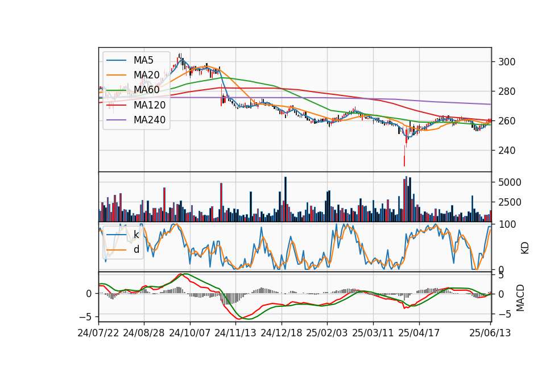The image size is (546, 392).
Task: Click the 240 price axis value
Action: [507, 151]
